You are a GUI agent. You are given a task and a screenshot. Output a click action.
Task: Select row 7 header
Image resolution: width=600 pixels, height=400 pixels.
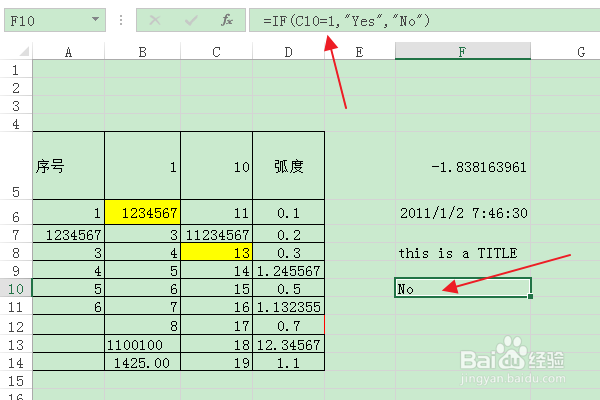[16, 234]
